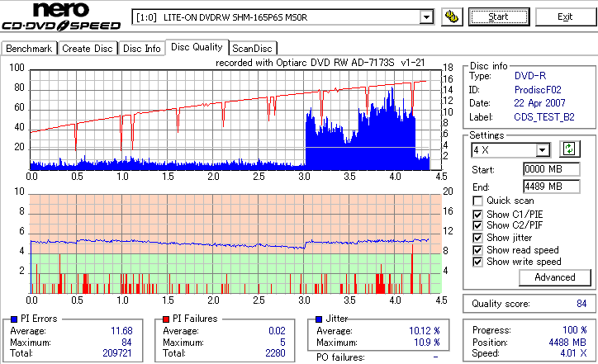Expand the LITE-ON drive selection dropdown arrow
This screenshot has width=598, height=364.
[x=426, y=17]
